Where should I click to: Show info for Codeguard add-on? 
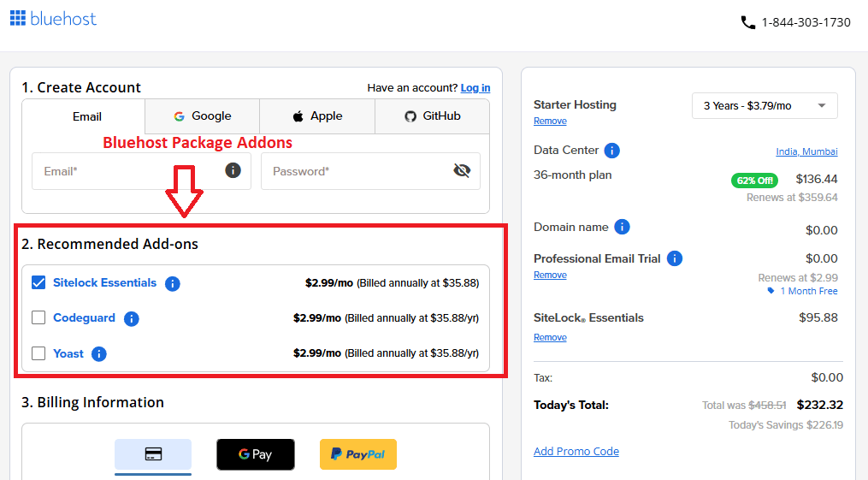coord(131,318)
